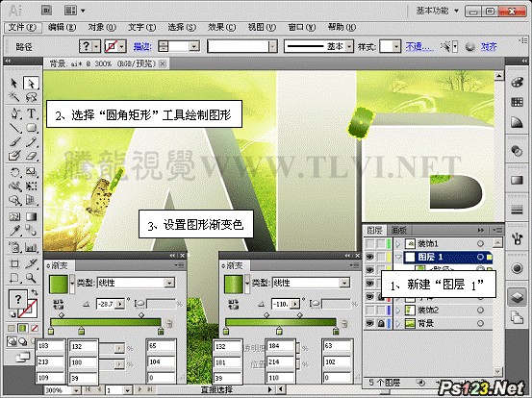Select the Direct Selection tool
This screenshot has height=398, width=532.
(x=31, y=83)
